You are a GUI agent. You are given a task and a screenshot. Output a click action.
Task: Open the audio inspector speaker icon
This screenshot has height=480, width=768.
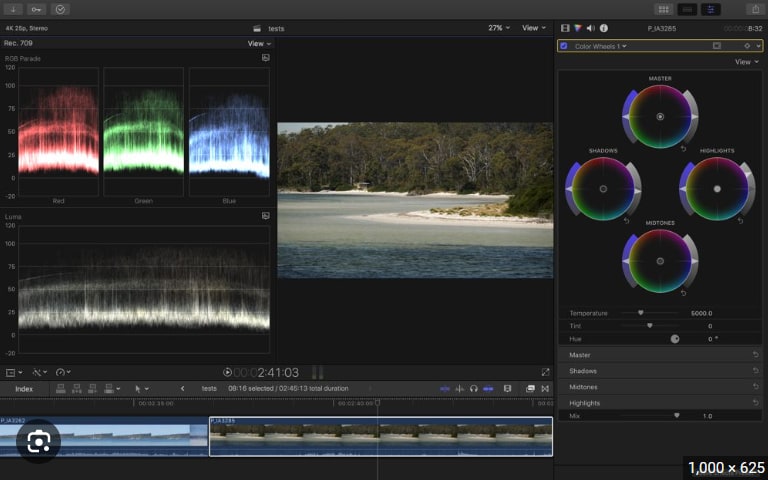pos(591,28)
